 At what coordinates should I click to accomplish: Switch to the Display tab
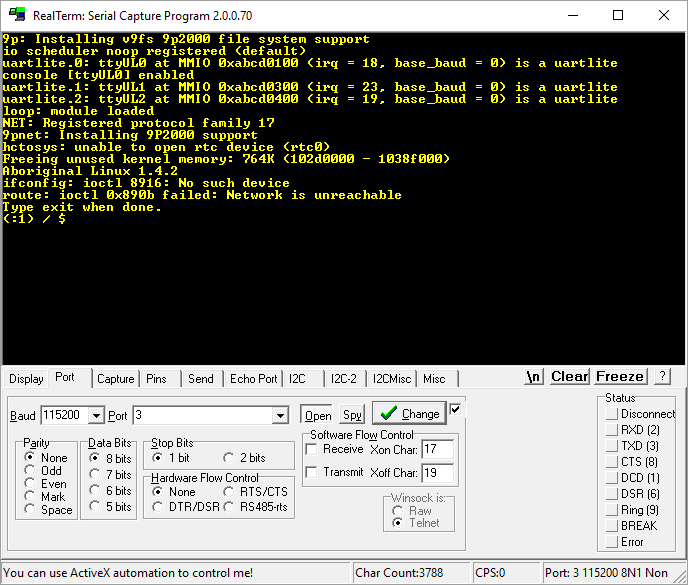point(26,379)
